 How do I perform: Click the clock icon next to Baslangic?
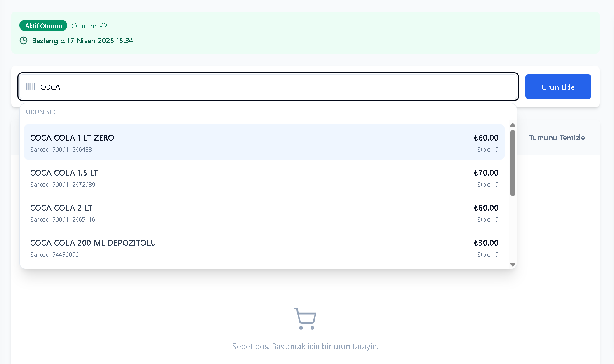(x=24, y=40)
